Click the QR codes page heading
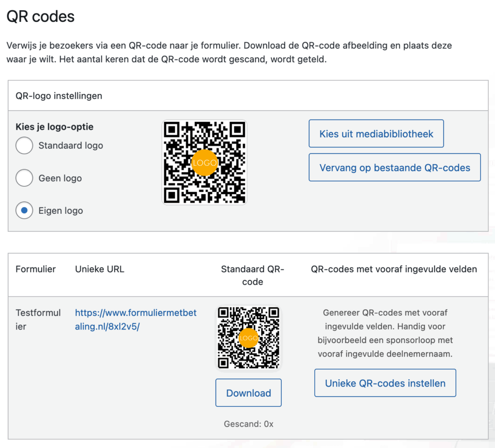This screenshot has height=448, width=495. click(41, 16)
